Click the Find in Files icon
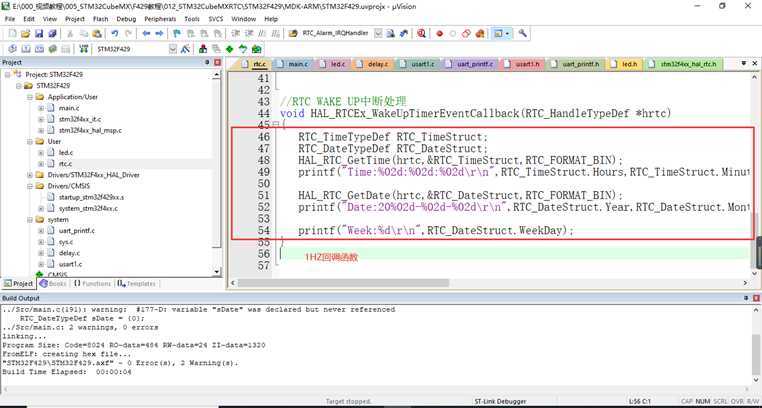The height and width of the screenshot is (408, 762). (293, 34)
